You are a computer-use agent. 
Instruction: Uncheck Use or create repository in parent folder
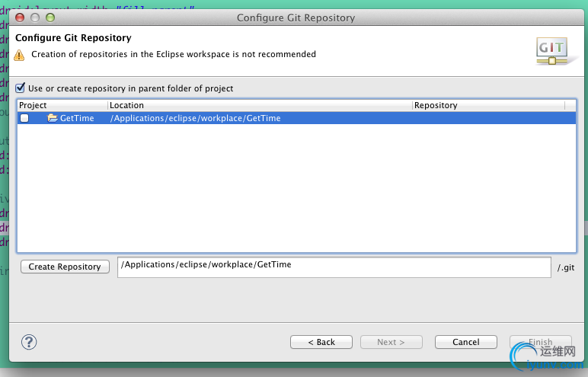click(21, 88)
